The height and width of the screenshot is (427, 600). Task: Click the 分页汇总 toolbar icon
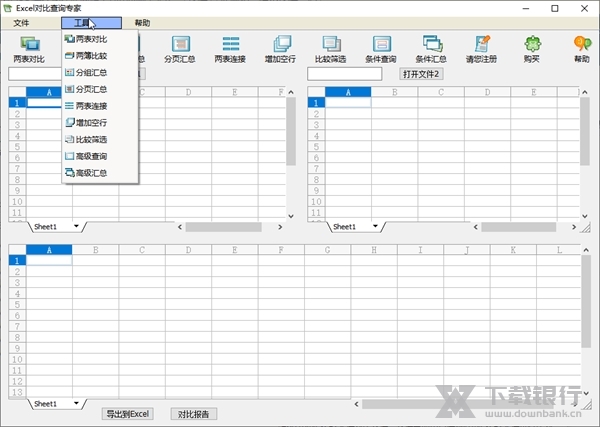point(181,49)
